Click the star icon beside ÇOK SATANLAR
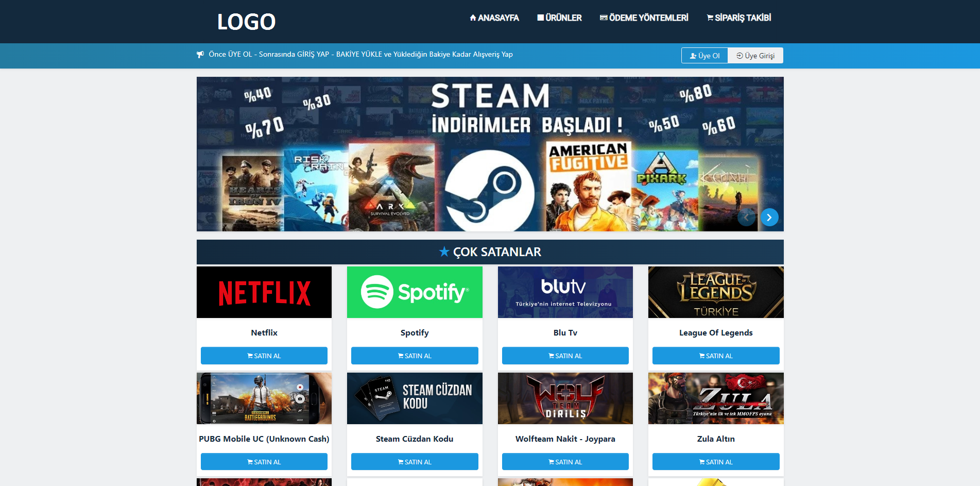Viewport: 980px width, 486px height. (x=444, y=252)
